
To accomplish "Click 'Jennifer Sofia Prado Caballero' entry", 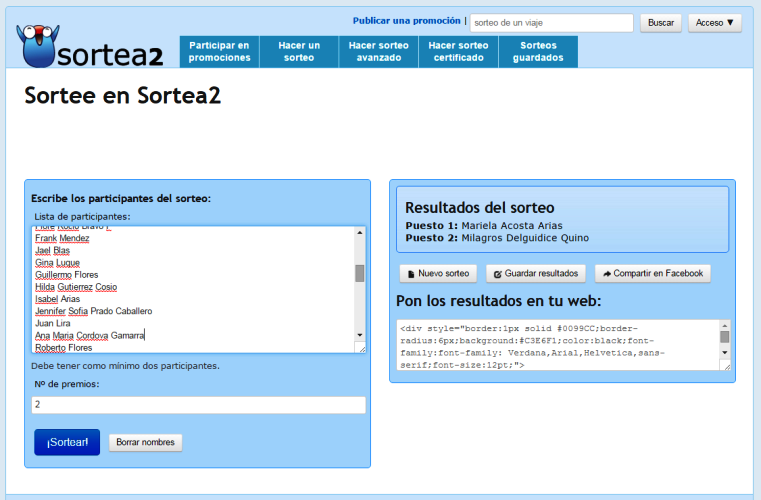I will (94, 311).
